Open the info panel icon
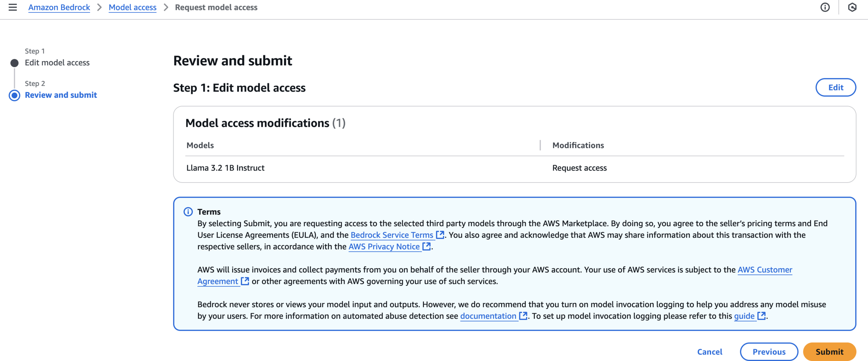868x361 pixels. (x=825, y=7)
